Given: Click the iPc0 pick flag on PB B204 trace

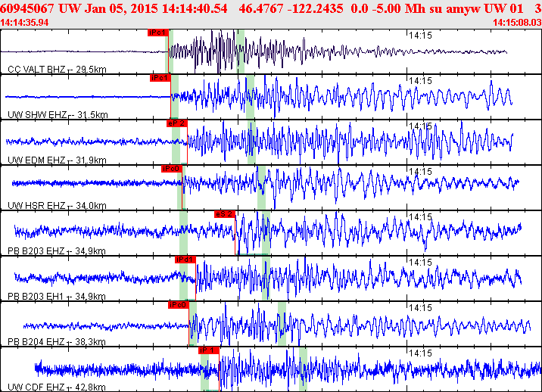Looking at the screenshot, I should click(x=179, y=305).
